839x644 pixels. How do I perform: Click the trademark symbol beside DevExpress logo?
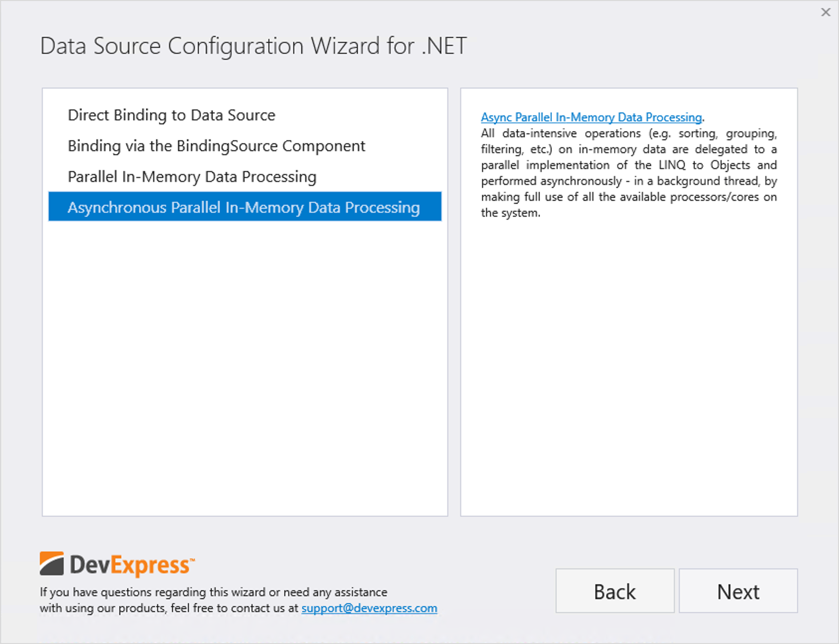point(192,559)
